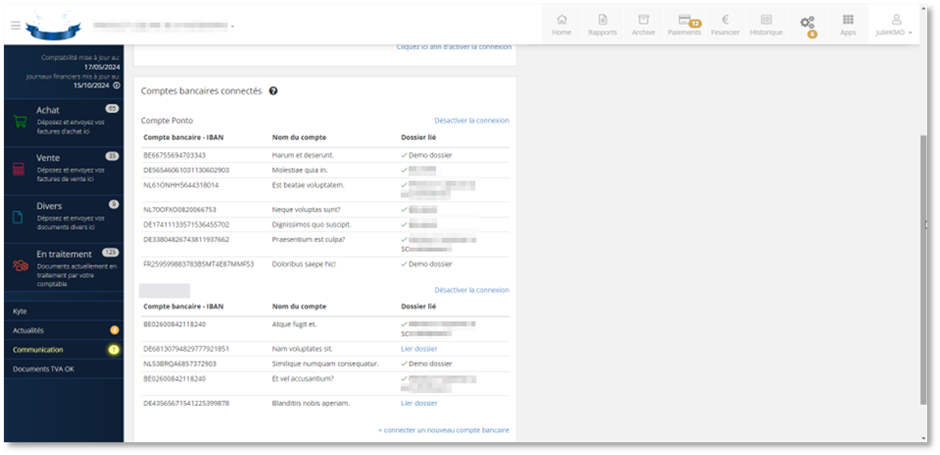Click the Communication badge showing 1
The image size is (940, 455).
tap(114, 349)
